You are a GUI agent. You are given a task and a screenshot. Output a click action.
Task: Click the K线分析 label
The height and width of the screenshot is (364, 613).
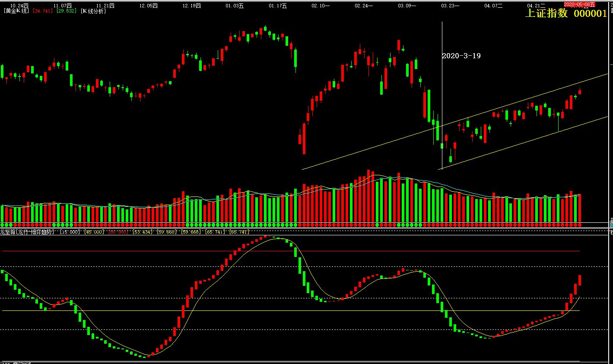[93, 11]
